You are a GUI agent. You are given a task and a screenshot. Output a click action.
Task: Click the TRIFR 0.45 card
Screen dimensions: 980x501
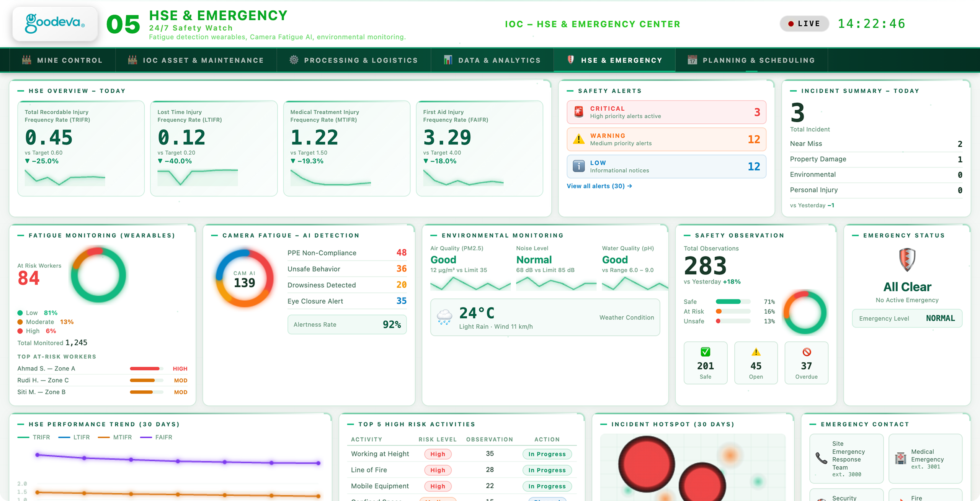(81, 149)
